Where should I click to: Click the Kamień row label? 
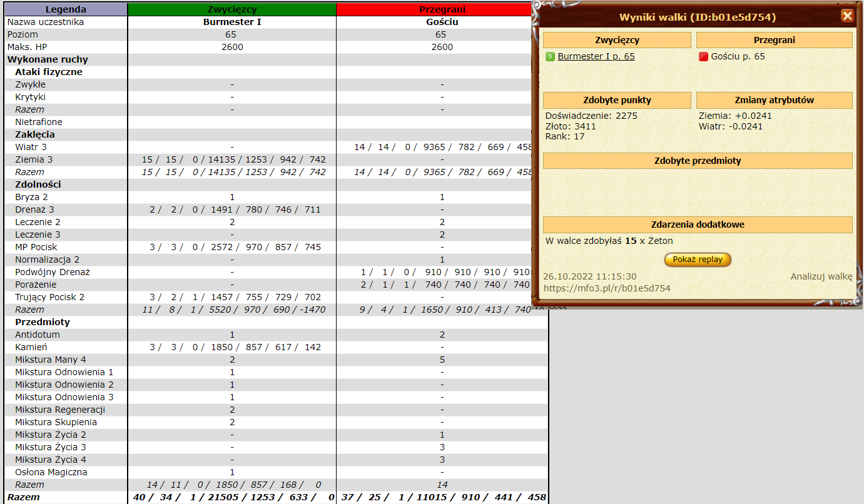click(31, 347)
